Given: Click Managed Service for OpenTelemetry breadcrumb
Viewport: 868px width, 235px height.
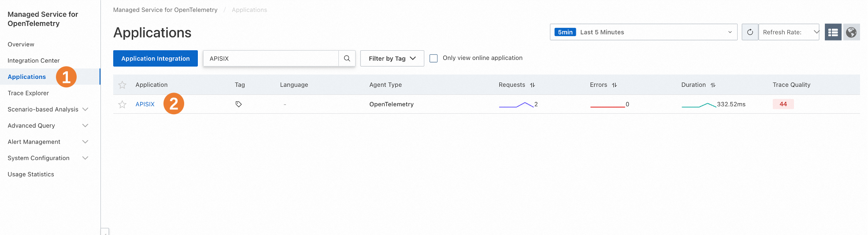Looking at the screenshot, I should tap(165, 10).
